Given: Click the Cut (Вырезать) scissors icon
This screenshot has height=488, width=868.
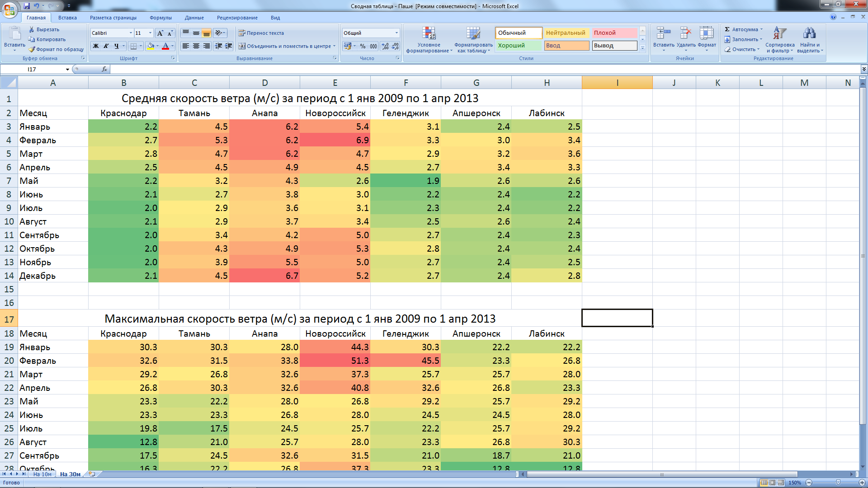Looking at the screenshot, I should [x=32, y=29].
